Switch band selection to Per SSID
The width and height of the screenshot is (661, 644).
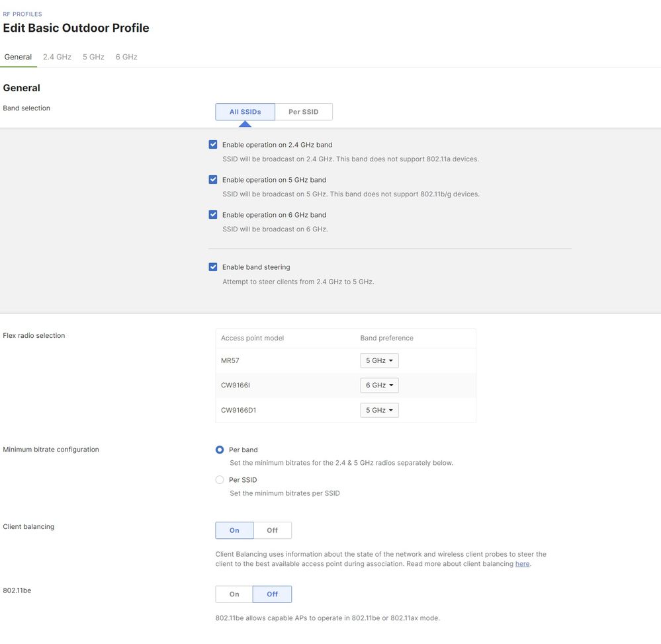tap(303, 112)
